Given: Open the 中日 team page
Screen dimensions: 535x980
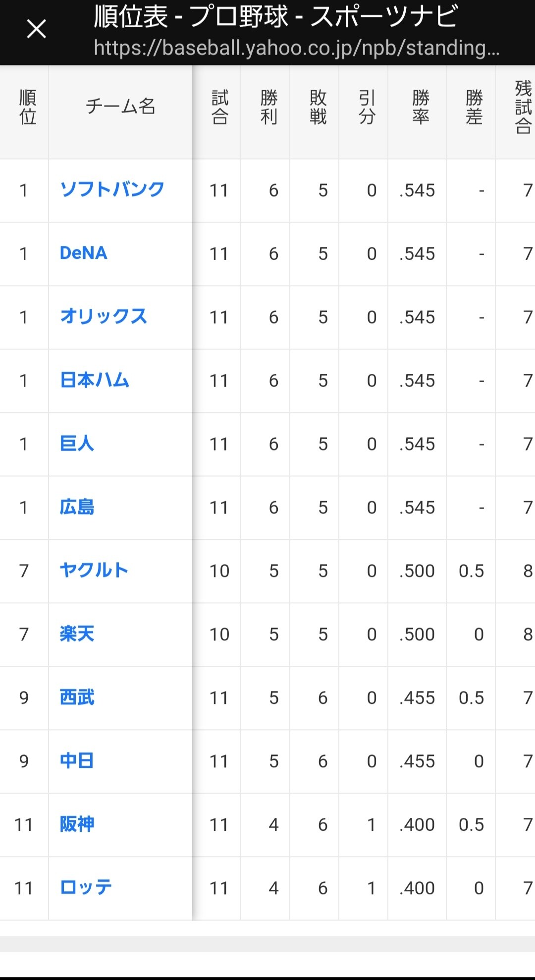Looking at the screenshot, I should [x=77, y=760].
